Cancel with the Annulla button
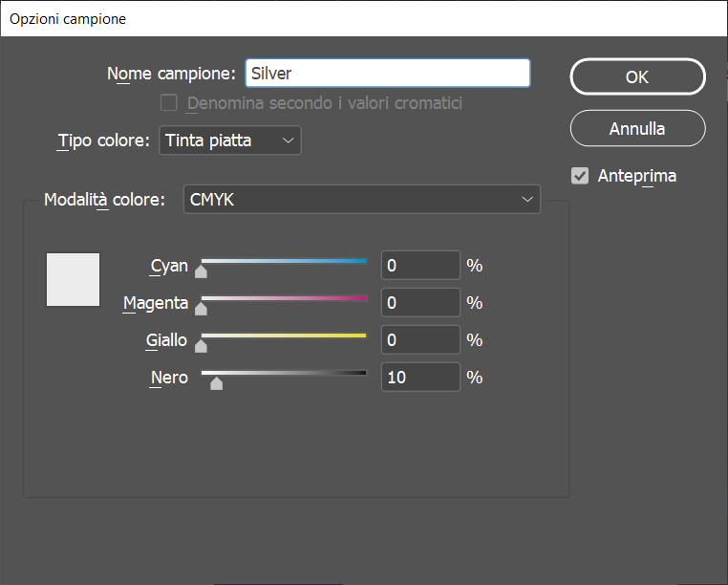This screenshot has width=728, height=585. click(637, 128)
